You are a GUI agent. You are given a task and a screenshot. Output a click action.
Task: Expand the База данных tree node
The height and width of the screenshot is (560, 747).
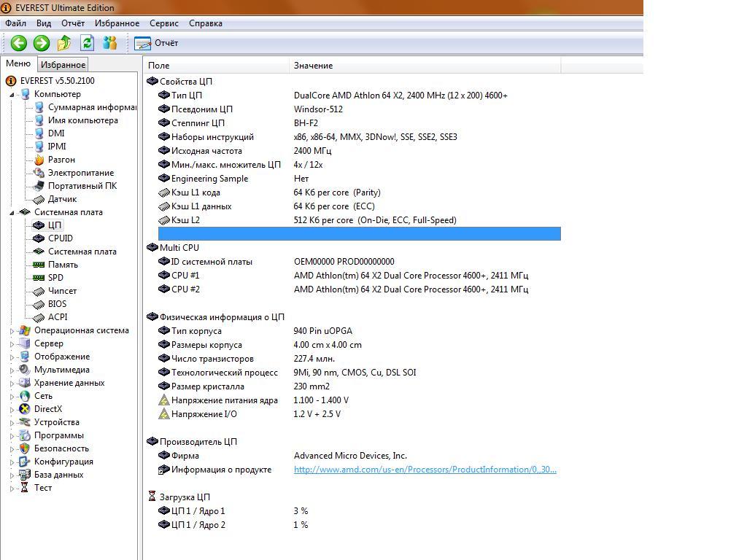(x=12, y=475)
